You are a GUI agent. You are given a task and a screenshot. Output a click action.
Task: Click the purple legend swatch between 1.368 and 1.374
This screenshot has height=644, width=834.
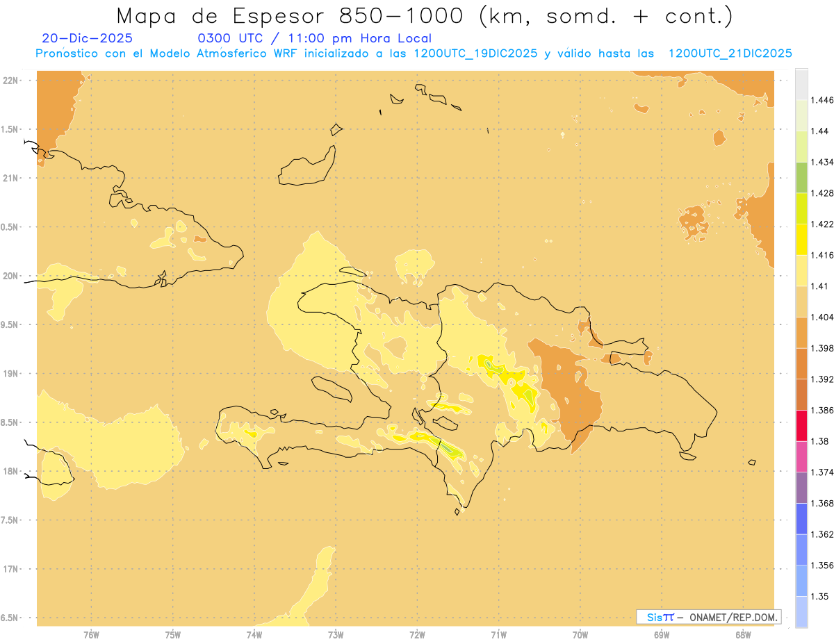pos(801,487)
